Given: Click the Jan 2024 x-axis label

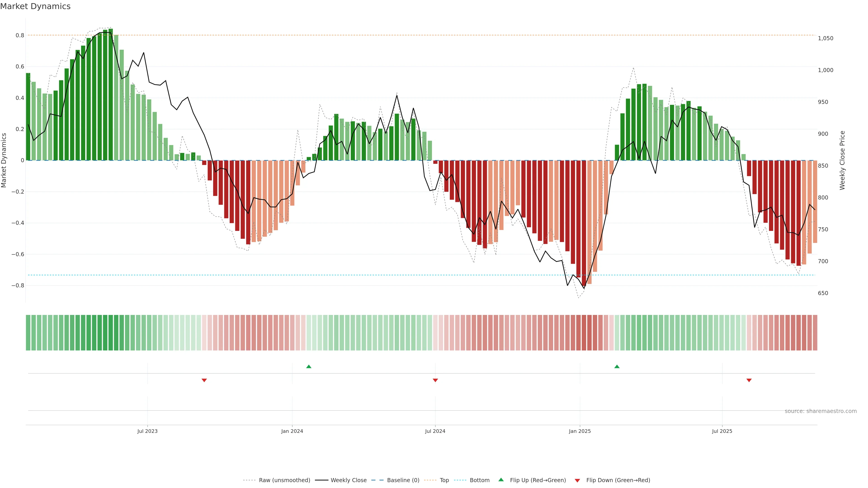Looking at the screenshot, I should [x=292, y=431].
